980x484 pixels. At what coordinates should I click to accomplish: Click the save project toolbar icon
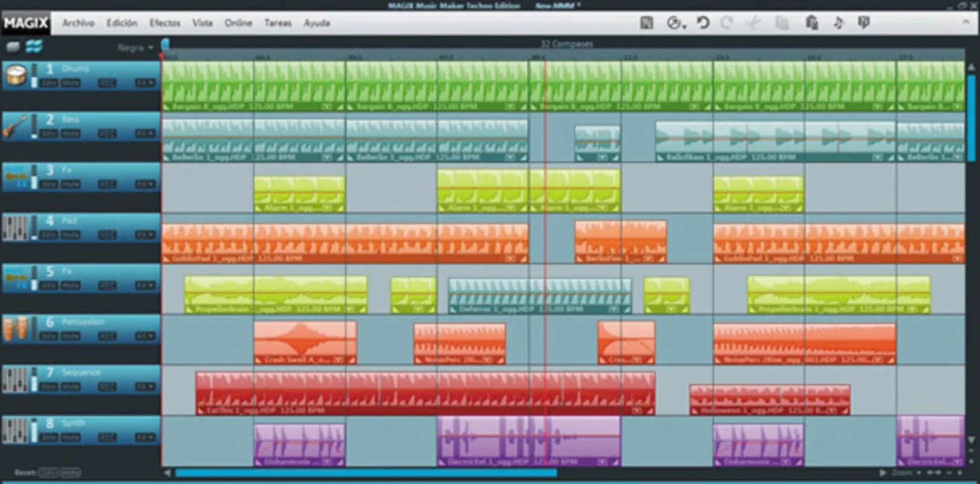point(646,23)
